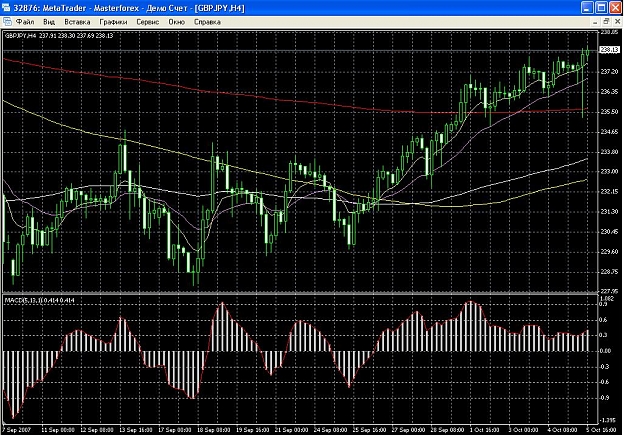
Task: Open the Справка menu
Action: 207,22
